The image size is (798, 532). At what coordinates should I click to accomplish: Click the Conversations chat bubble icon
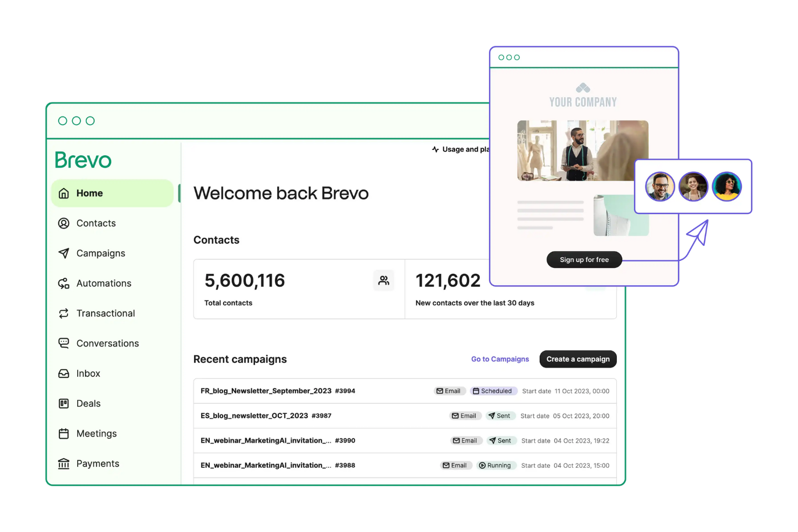tap(64, 343)
